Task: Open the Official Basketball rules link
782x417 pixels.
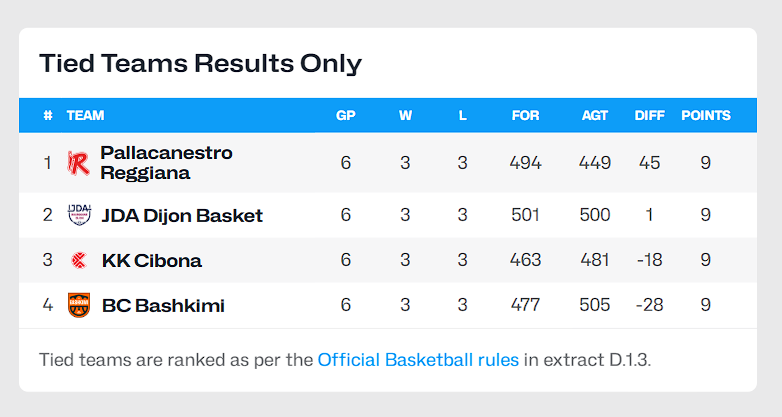Action: [x=418, y=360]
